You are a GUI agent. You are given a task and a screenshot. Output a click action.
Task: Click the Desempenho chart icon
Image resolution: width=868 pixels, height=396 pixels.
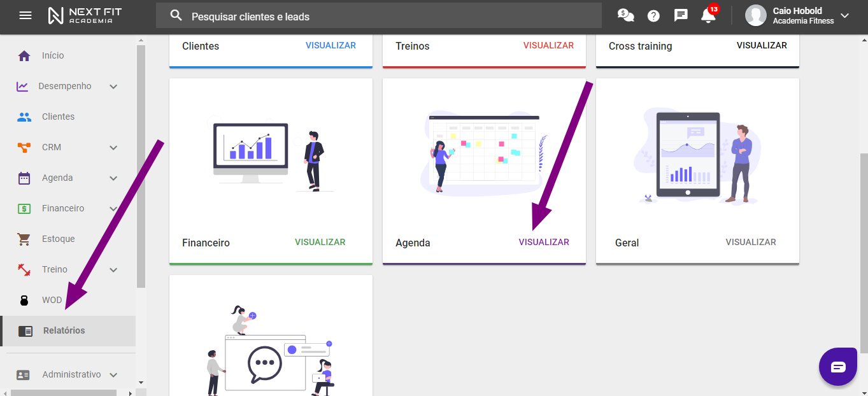click(22, 86)
